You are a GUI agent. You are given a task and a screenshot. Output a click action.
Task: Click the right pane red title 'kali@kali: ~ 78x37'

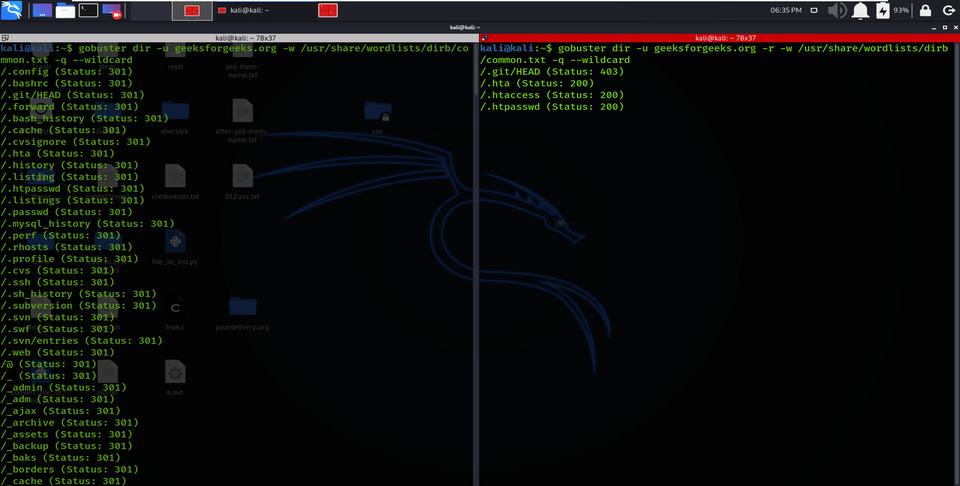click(726, 38)
